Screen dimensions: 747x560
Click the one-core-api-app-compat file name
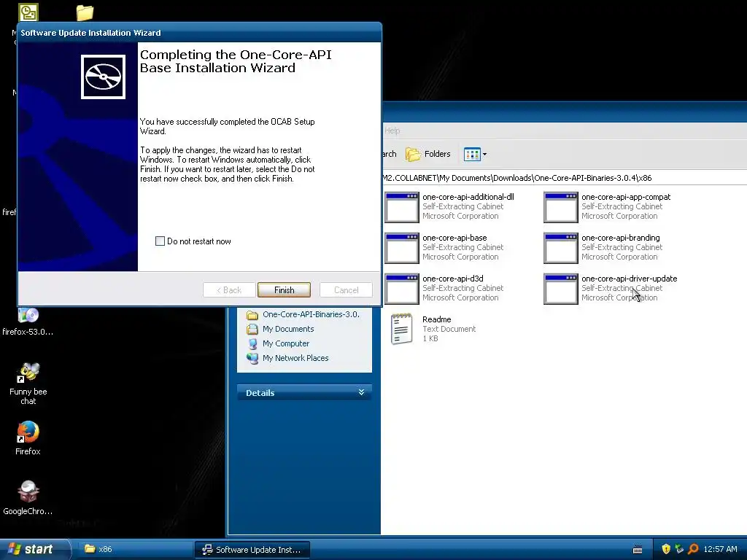[625, 197]
